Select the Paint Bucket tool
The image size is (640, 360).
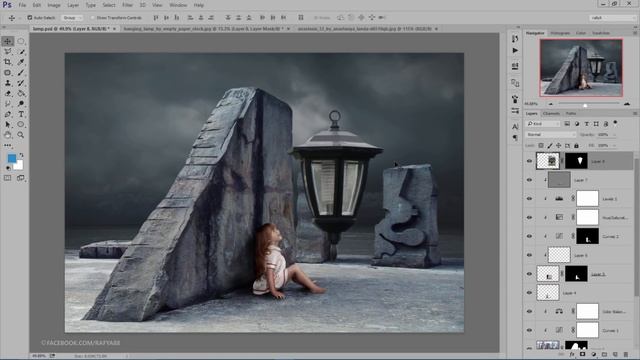point(21,93)
